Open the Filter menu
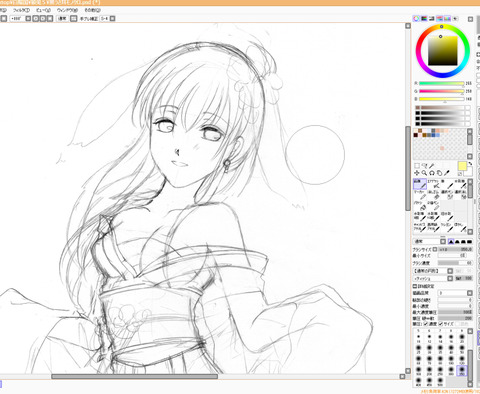The width and height of the screenshot is (480, 394). tap(21, 10)
